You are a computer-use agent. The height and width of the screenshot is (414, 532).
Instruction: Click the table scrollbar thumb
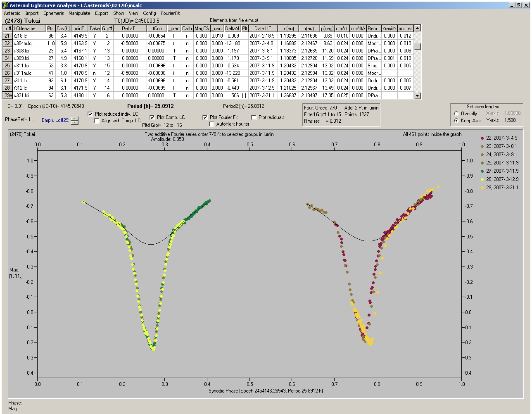418,46
